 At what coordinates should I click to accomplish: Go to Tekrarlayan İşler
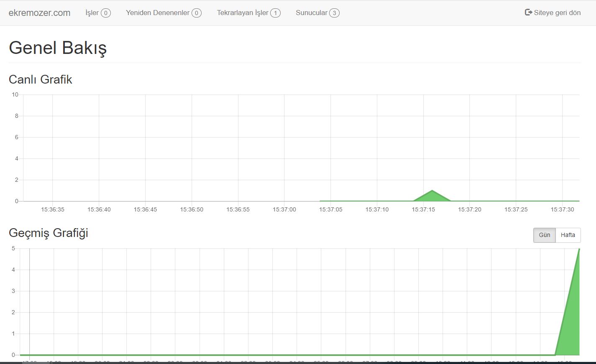tap(243, 13)
